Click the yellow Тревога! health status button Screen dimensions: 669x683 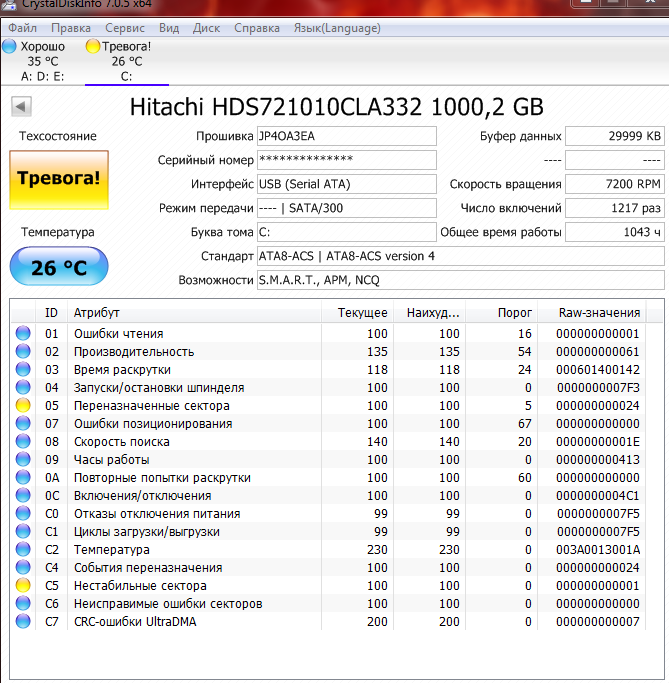point(57,179)
